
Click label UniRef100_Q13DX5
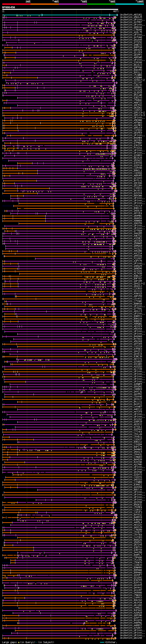(131, 93)
